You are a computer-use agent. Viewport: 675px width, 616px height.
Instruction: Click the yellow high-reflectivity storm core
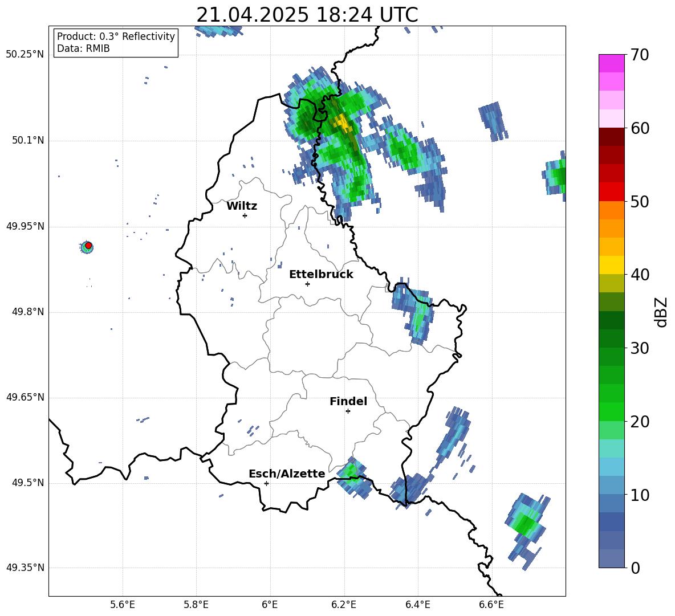[x=343, y=123]
